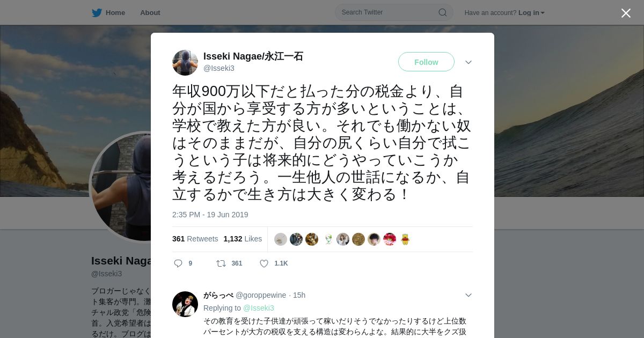Open the Log in dropdown

(x=531, y=13)
